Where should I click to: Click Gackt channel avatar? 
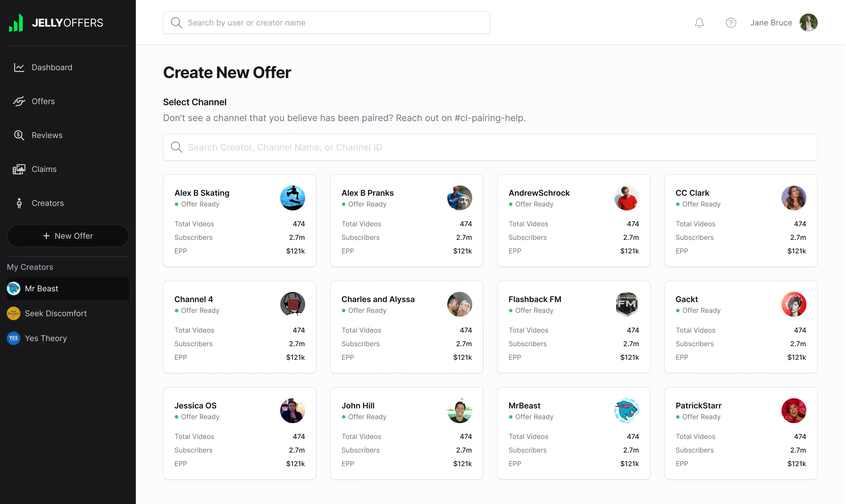(794, 304)
